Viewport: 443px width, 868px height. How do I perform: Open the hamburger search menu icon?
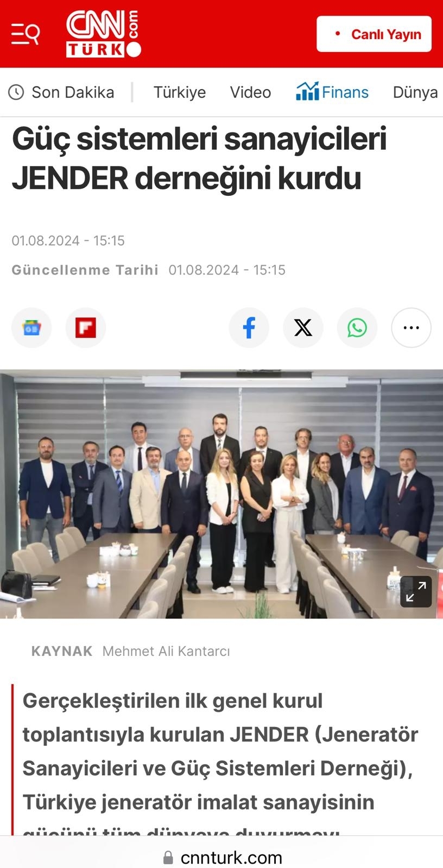pos(26,34)
